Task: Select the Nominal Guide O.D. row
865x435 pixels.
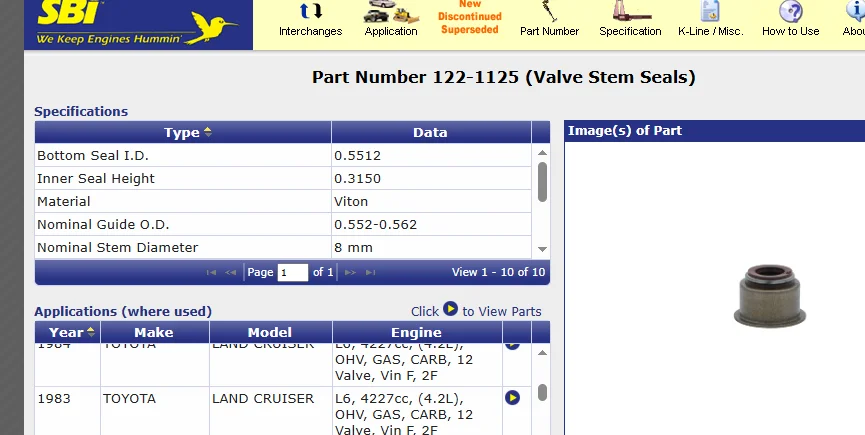Action: [x=283, y=224]
